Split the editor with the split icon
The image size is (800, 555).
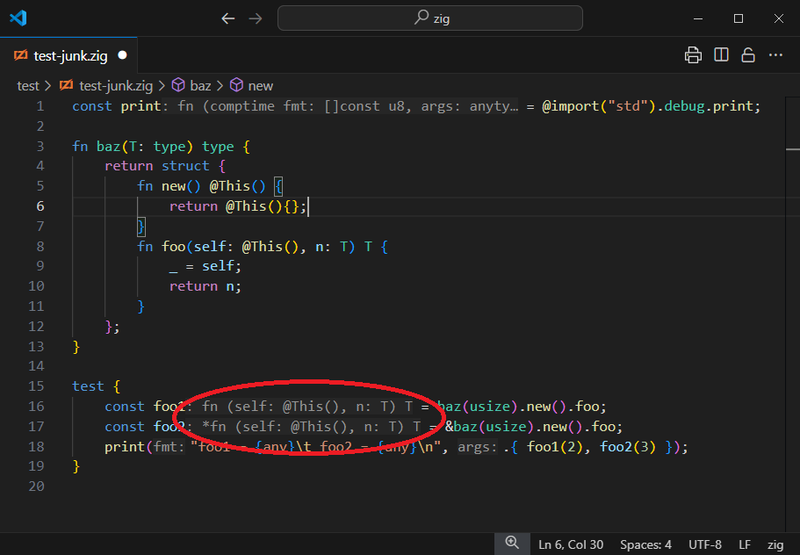click(x=721, y=56)
